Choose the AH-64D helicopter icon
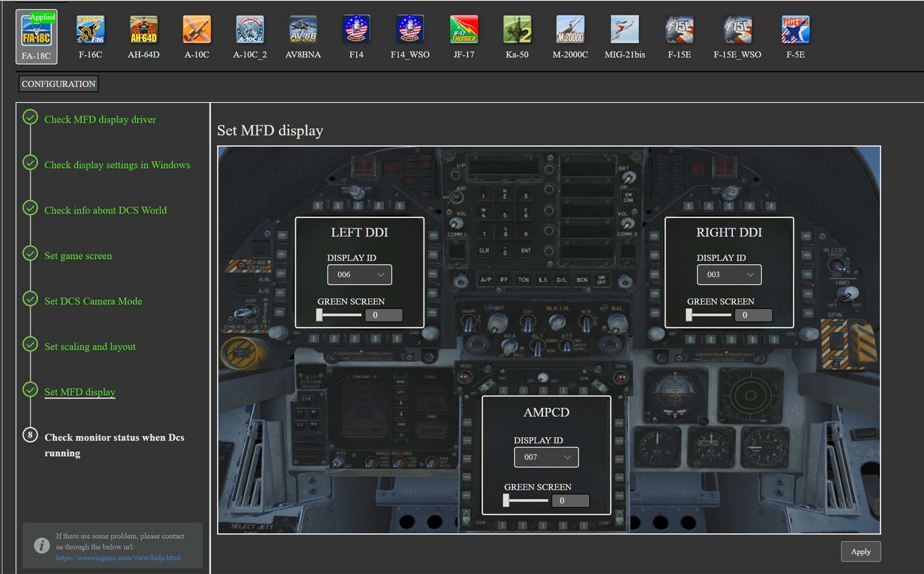 (143, 30)
